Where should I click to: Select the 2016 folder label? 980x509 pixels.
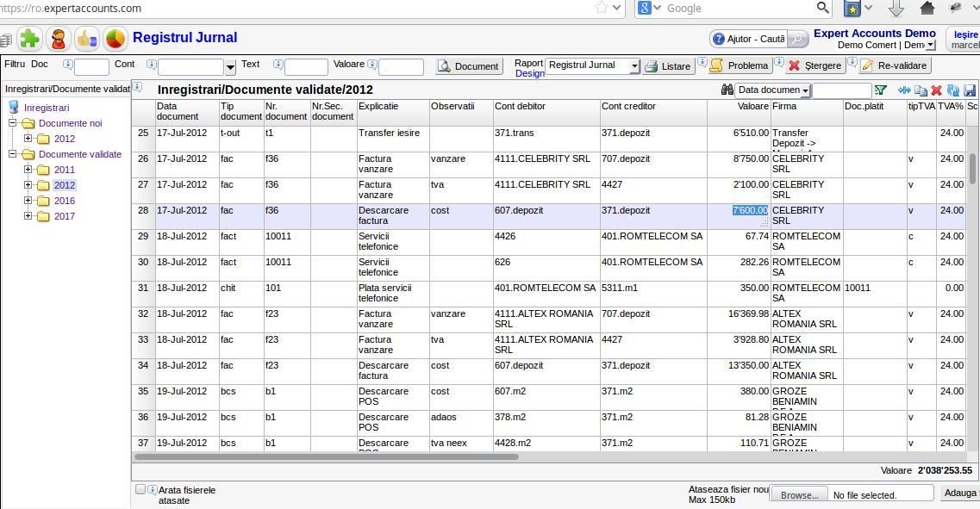(65, 201)
